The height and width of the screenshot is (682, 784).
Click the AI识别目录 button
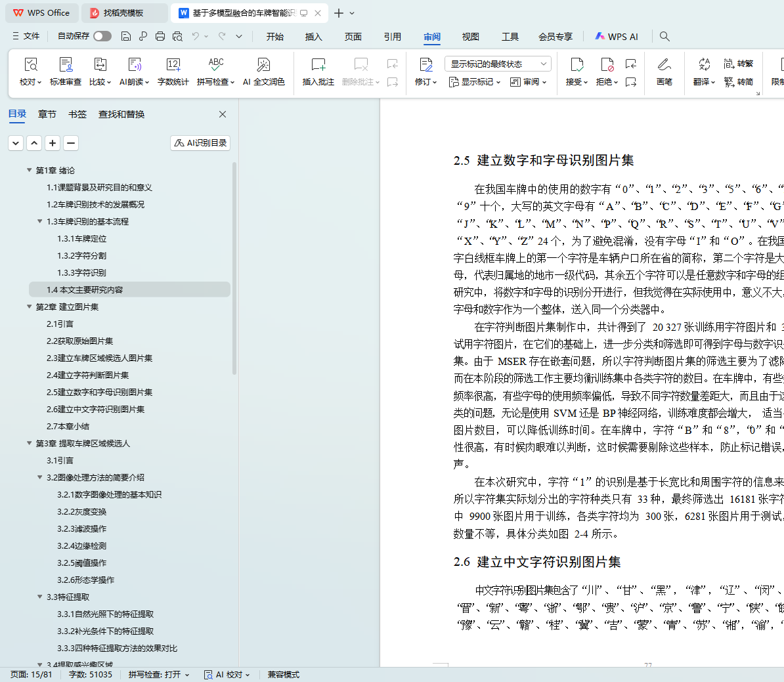coord(200,142)
